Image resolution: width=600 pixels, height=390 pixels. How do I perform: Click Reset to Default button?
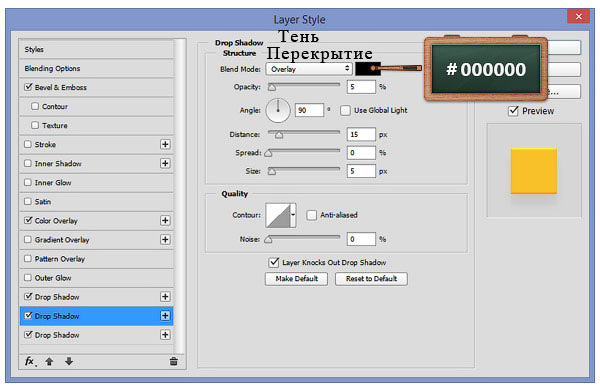coord(371,279)
